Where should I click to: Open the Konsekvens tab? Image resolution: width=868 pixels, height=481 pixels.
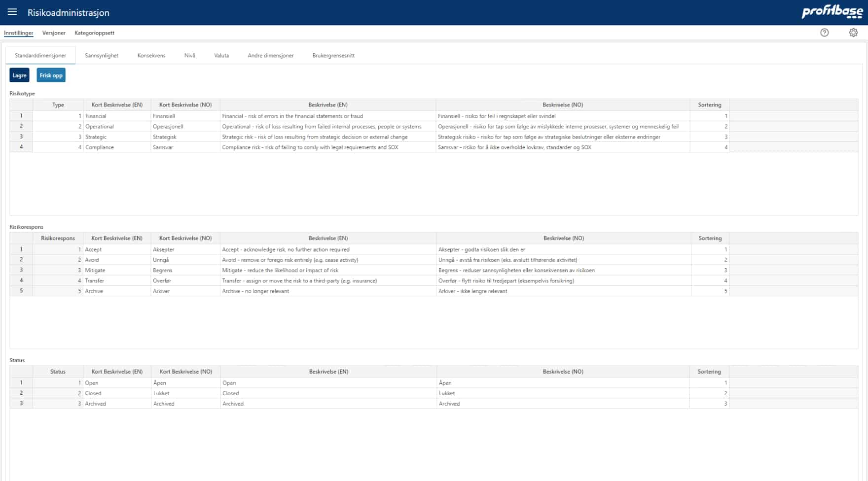[x=151, y=56]
